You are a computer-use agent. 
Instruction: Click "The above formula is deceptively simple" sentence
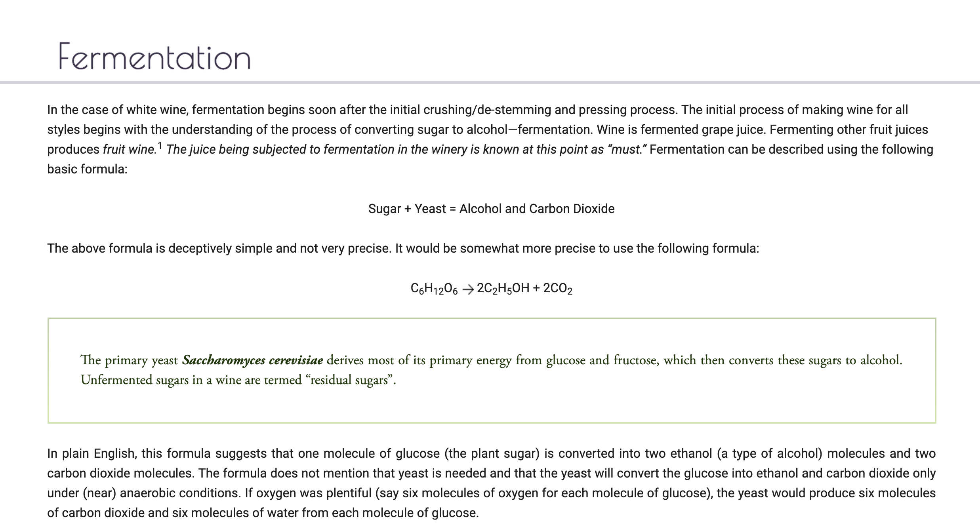click(219, 248)
